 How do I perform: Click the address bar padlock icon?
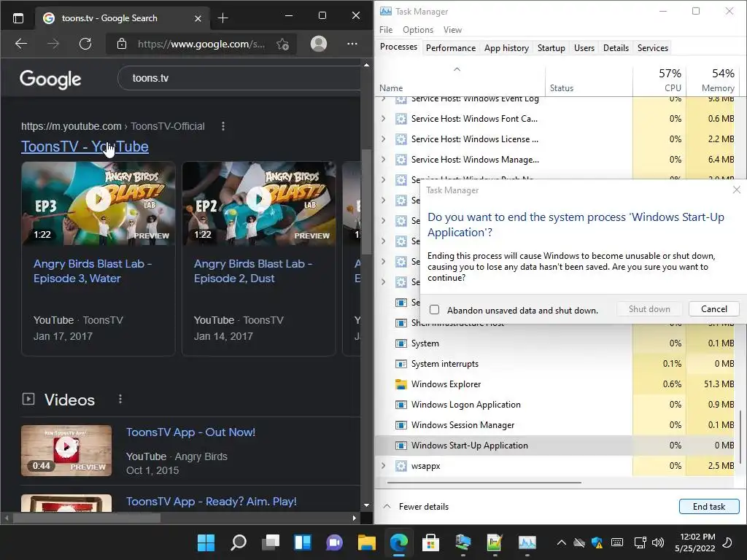[122, 44]
